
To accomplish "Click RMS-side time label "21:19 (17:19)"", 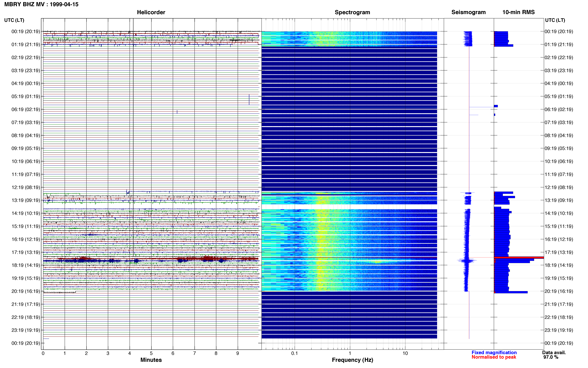I will 559,304.
